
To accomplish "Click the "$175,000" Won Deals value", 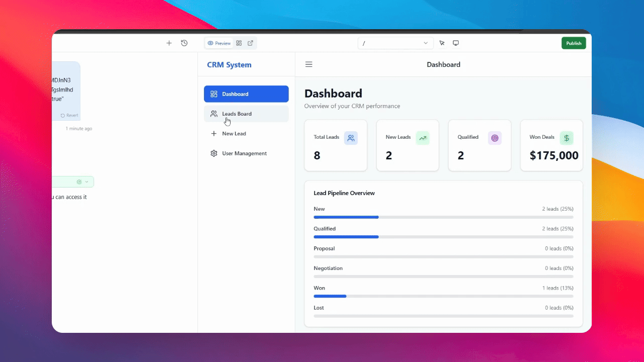I will point(554,156).
